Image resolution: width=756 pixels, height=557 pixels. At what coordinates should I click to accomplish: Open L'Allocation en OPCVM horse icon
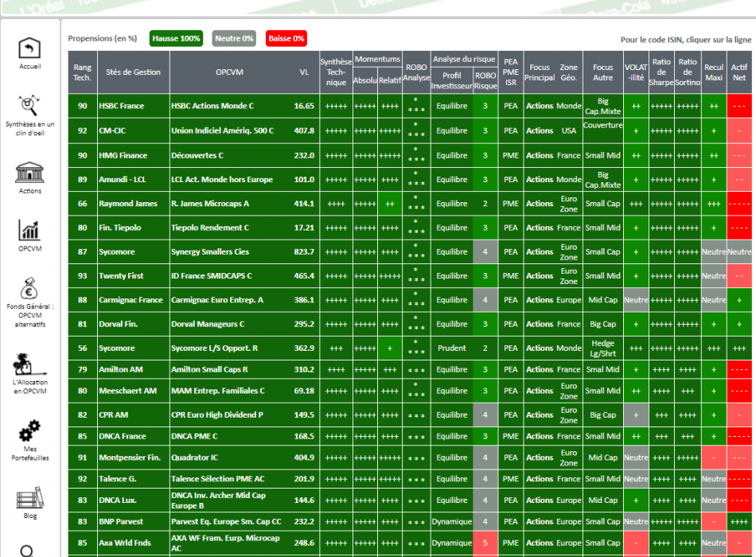point(29,364)
